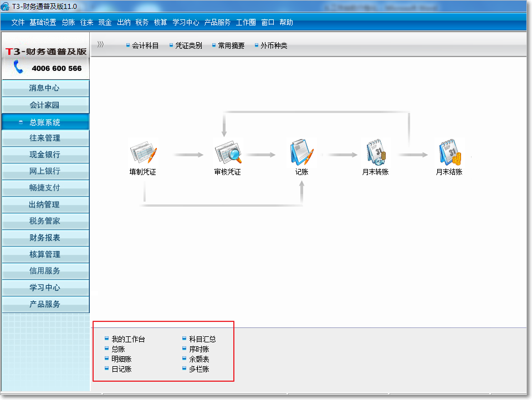Screen dimensions: 532x400
Task: Open 税务管家 in the left sidebar
Action: point(45,221)
